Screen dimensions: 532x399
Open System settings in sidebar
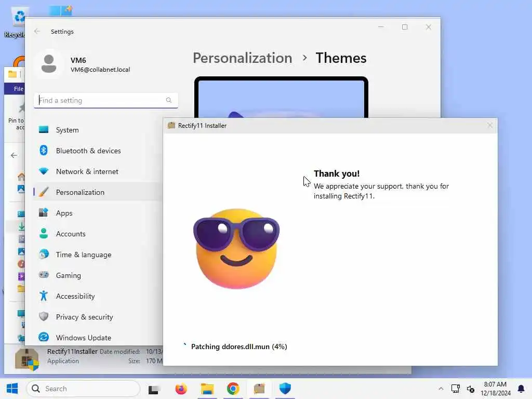[x=98, y=130]
